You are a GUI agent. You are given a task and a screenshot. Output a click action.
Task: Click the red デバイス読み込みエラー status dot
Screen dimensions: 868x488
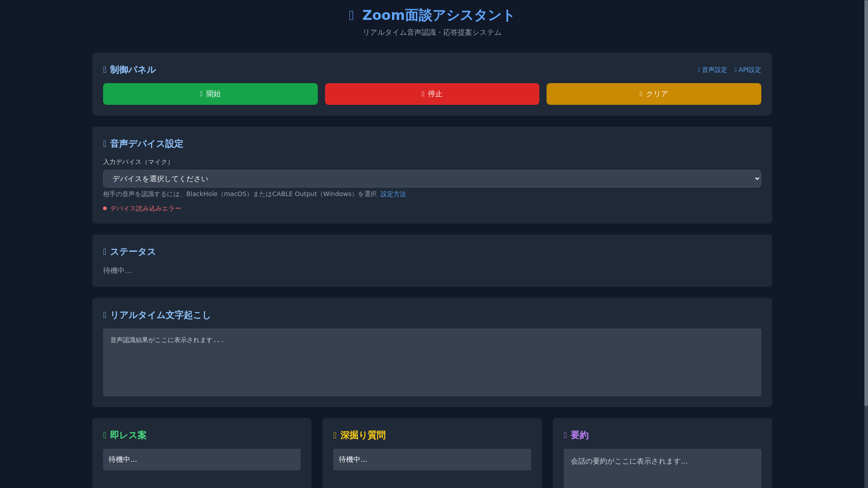coord(105,209)
